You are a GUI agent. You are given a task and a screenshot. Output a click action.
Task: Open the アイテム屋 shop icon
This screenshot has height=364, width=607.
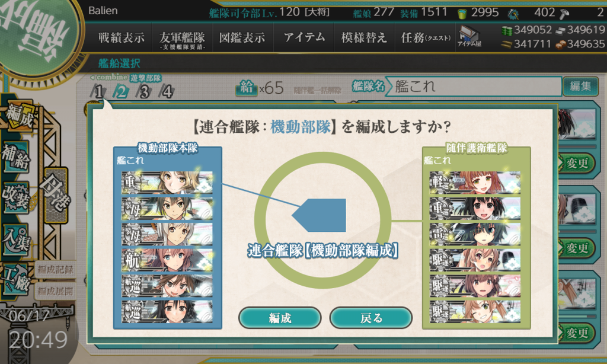[x=469, y=37]
